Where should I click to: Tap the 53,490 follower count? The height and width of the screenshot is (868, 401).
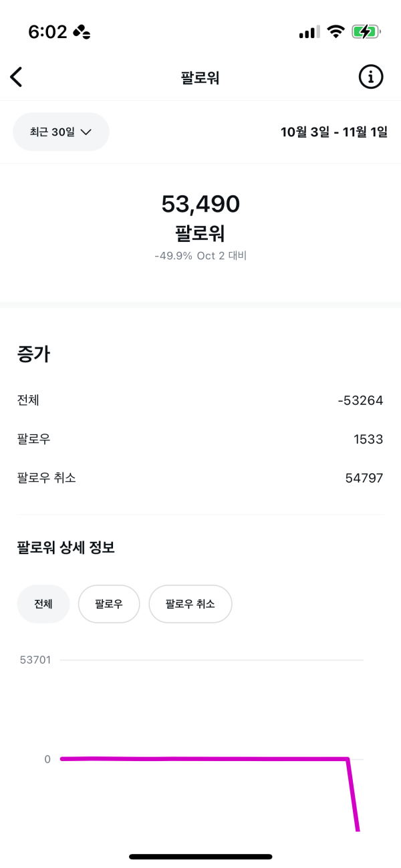(200, 204)
